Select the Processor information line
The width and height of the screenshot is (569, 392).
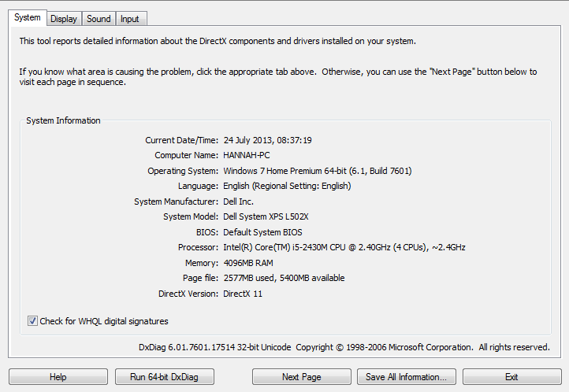344,247
